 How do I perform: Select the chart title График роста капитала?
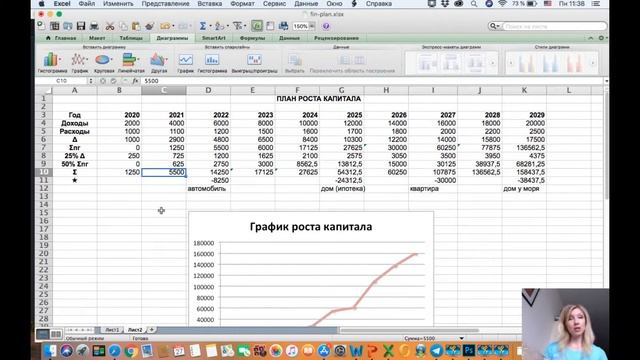311,227
